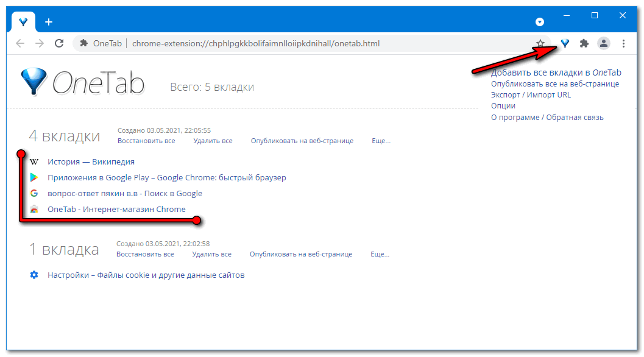Open 'OneTab - Интернет-магазин Chrome' link

point(116,210)
